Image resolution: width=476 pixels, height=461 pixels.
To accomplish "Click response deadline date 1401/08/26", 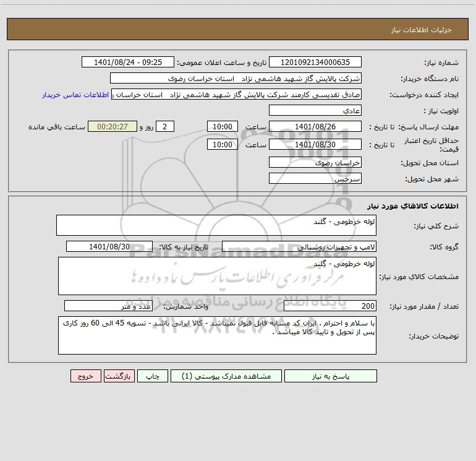I will tap(315, 126).
